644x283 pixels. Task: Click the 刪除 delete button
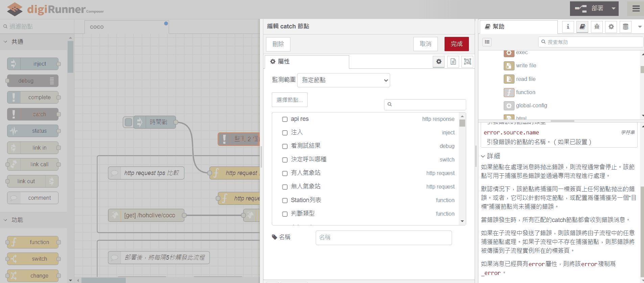(x=278, y=44)
